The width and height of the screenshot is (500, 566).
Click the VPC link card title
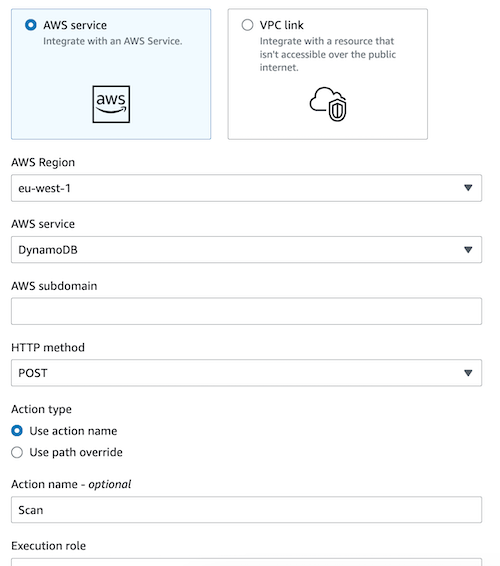(x=282, y=25)
